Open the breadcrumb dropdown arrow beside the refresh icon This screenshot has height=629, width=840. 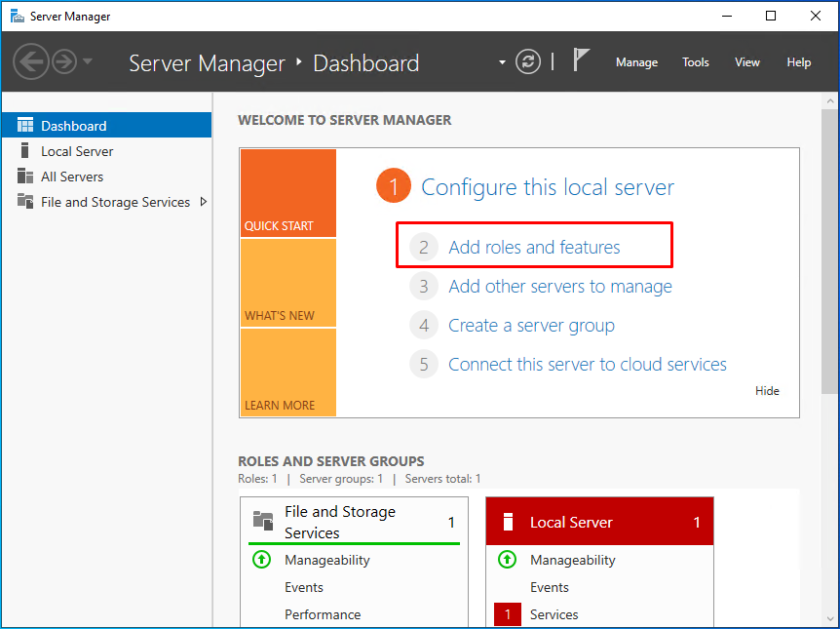tap(502, 62)
